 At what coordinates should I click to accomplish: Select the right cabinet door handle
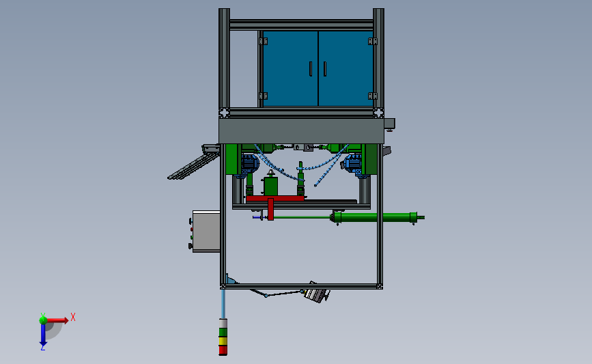click(x=325, y=69)
